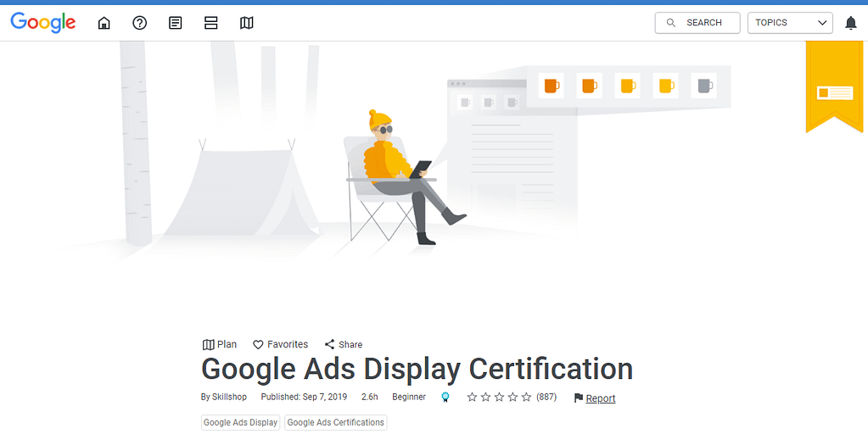This screenshot has height=434, width=868.
Task: Click the Beginner level label
Action: [409, 397]
